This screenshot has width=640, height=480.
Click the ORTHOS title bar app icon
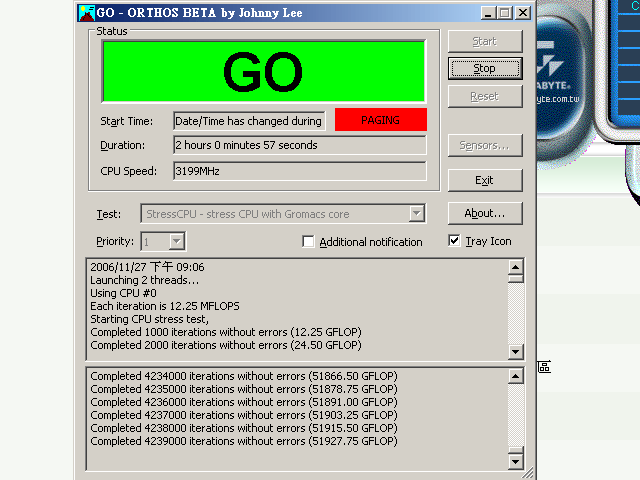click(87, 13)
